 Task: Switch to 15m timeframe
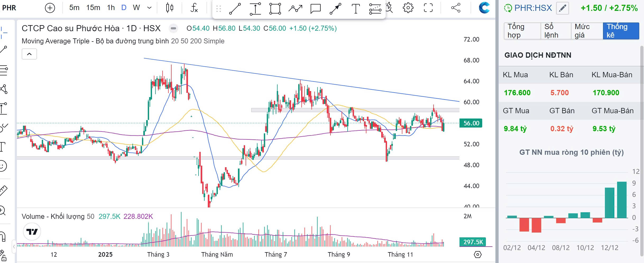point(93,8)
